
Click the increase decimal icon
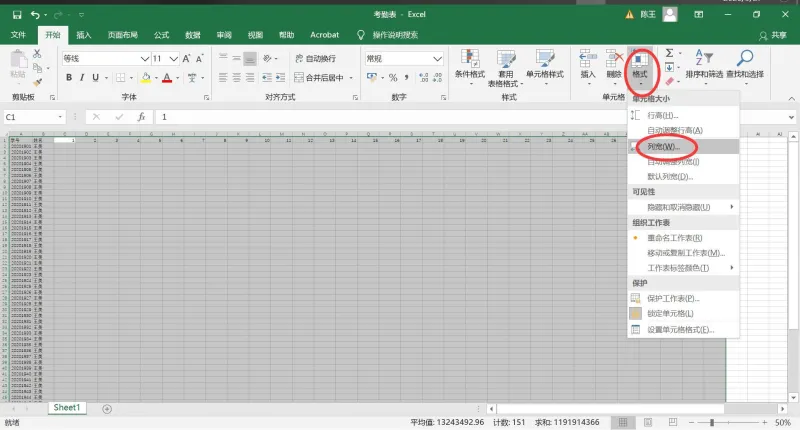coord(423,78)
